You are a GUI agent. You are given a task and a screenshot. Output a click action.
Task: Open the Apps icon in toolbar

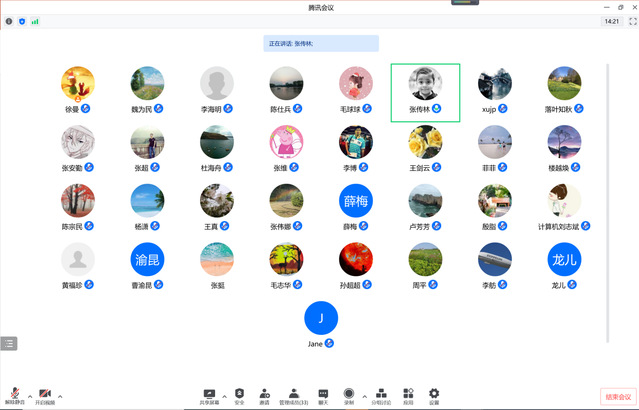(x=408, y=395)
